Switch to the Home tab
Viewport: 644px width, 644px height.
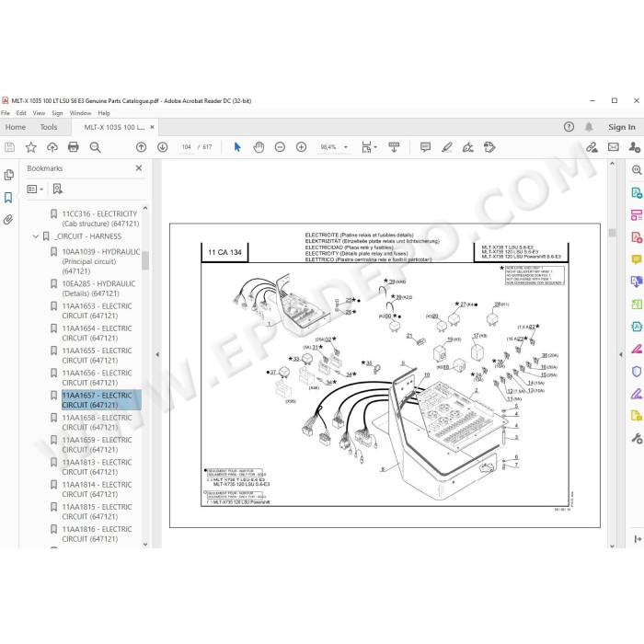tap(16, 127)
